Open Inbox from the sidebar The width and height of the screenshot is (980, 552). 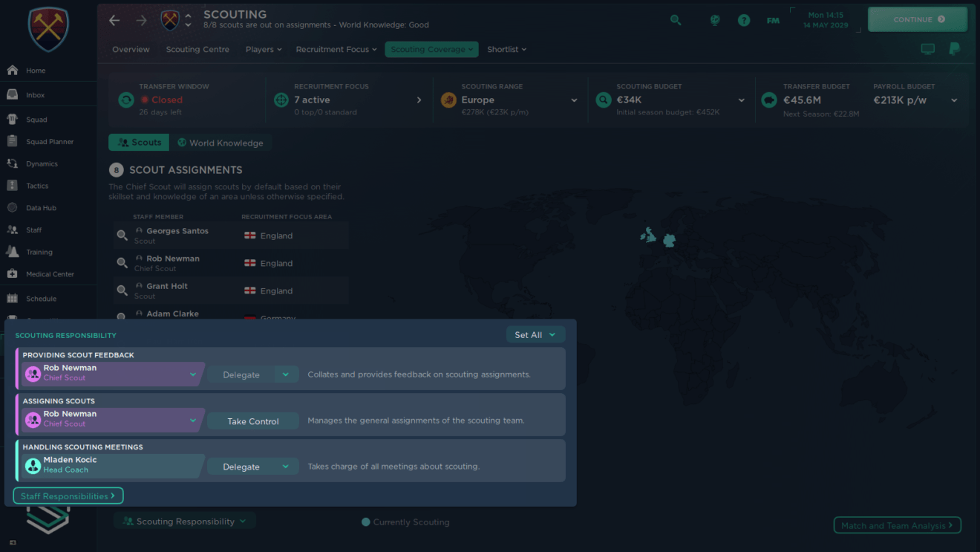[x=35, y=95]
